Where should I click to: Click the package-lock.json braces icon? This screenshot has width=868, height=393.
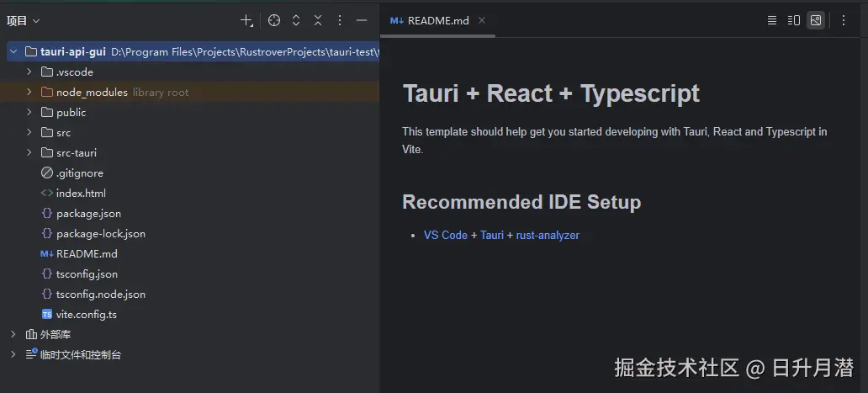[x=47, y=234]
